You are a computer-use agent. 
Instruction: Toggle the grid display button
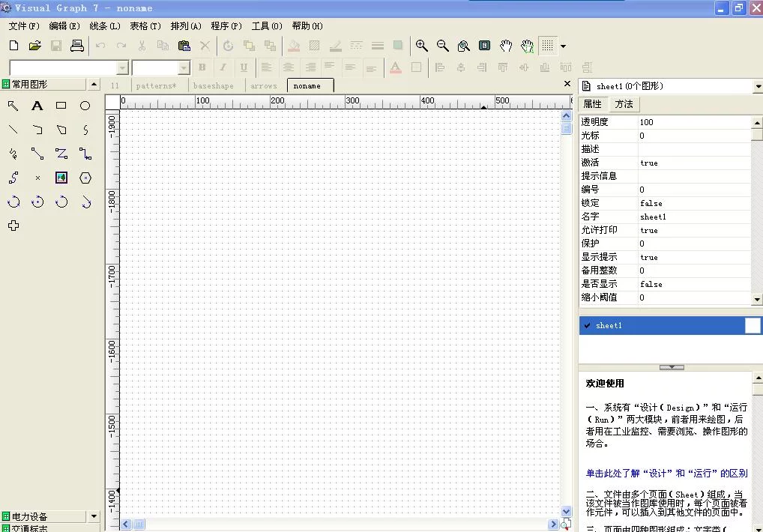pos(547,46)
